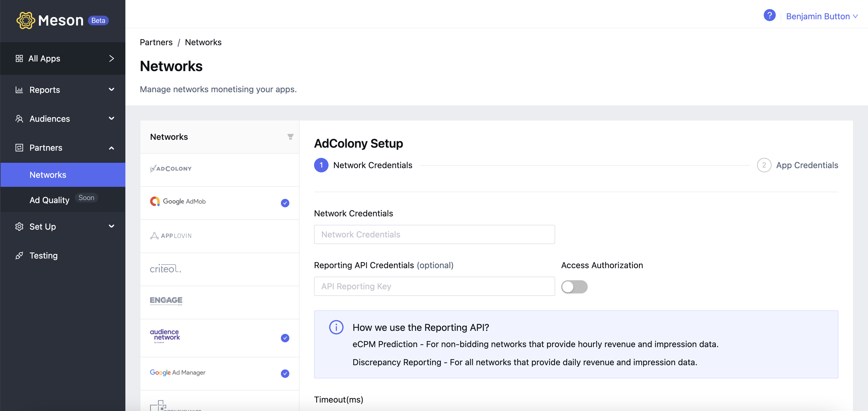Open the Benjamin Button account dropdown
The width and height of the screenshot is (868, 411).
coord(822,16)
